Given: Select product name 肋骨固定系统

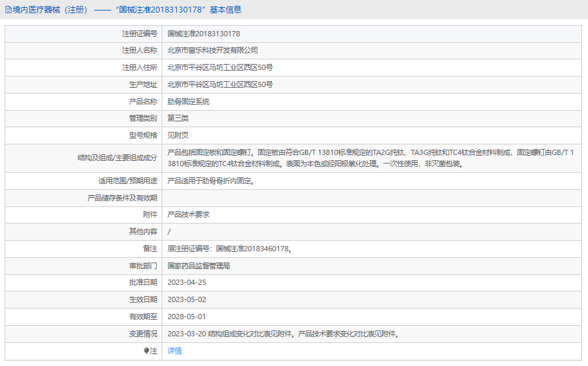Looking at the screenshot, I should (188, 102).
